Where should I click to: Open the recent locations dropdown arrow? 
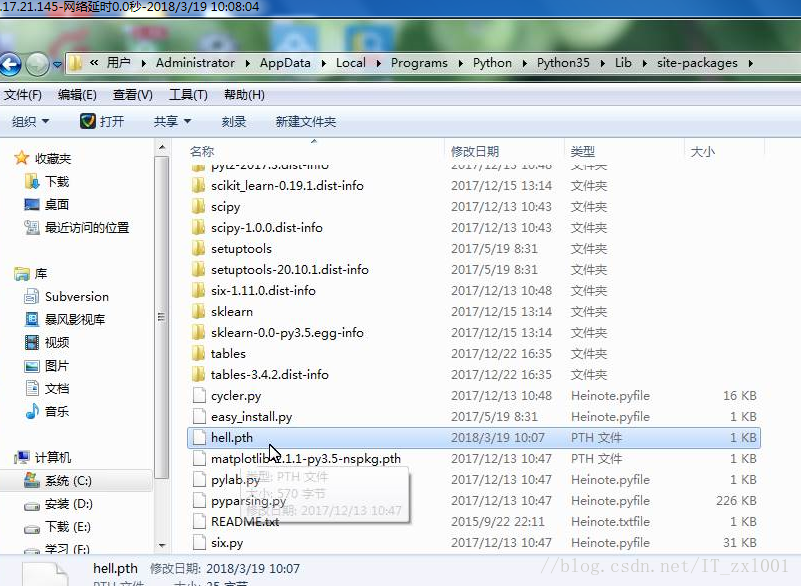[57, 65]
